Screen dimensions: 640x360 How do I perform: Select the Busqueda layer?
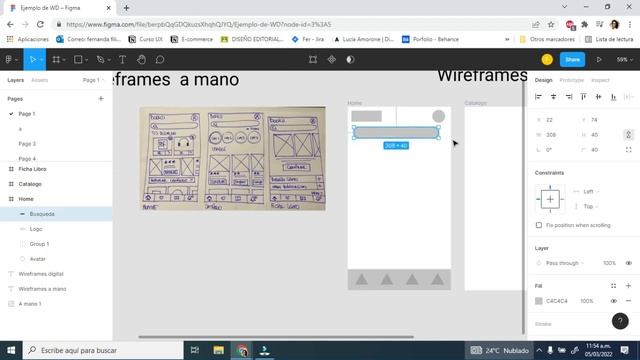56,214
